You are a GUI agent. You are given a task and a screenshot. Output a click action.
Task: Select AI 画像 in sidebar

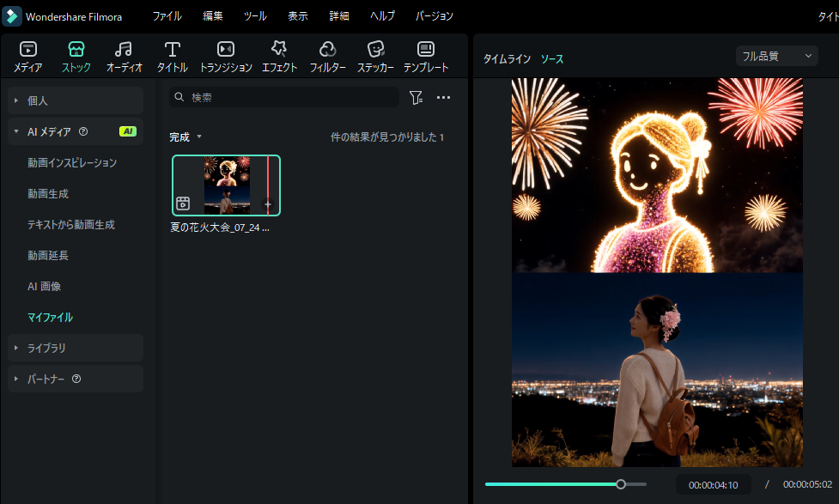tap(44, 286)
